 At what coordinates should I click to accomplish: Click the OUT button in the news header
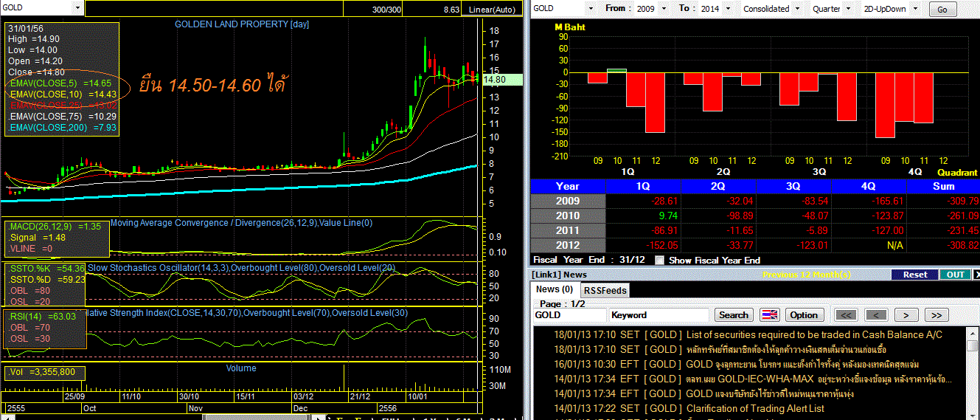point(955,274)
